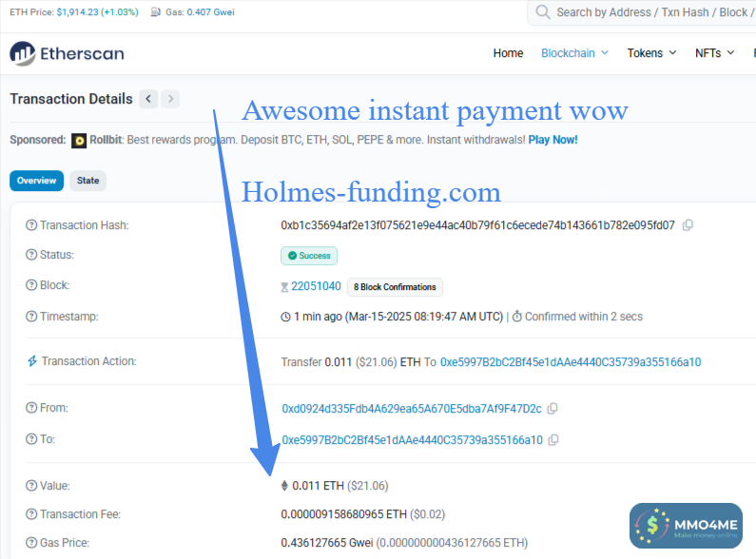This screenshot has height=559, width=756.
Task: Click help icon beside Gas Price
Action: pos(31,543)
